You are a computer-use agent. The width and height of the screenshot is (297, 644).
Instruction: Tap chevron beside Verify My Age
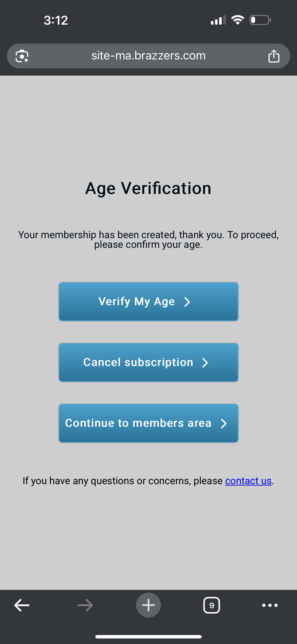point(187,302)
